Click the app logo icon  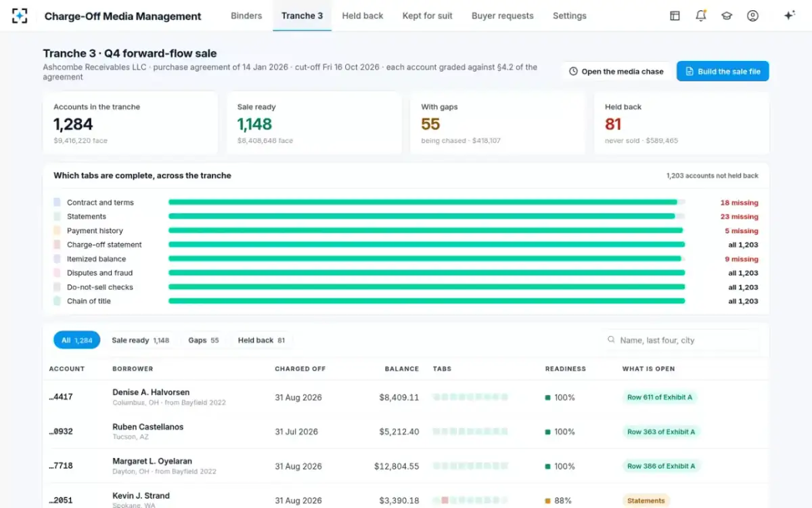click(x=20, y=16)
